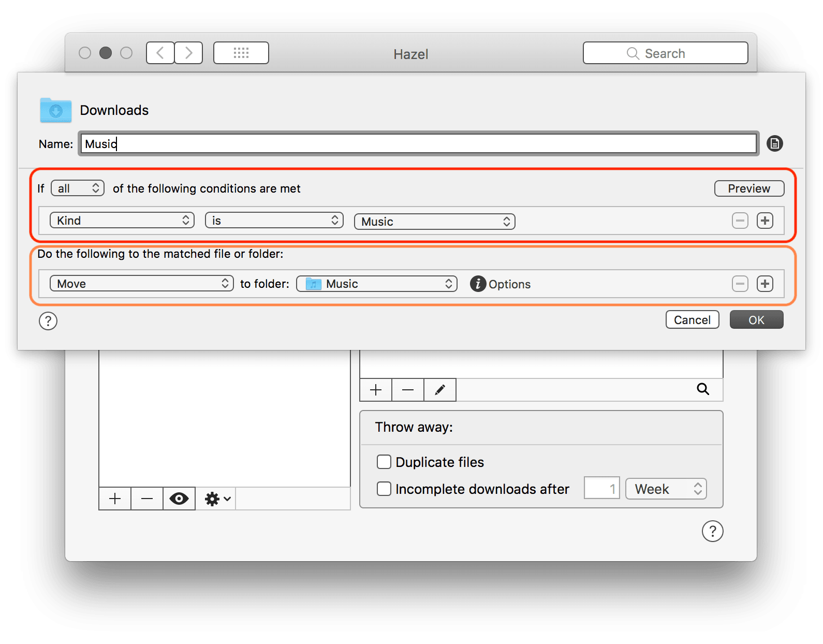
Task: Click the notes icon beside Name field
Action: [774, 143]
